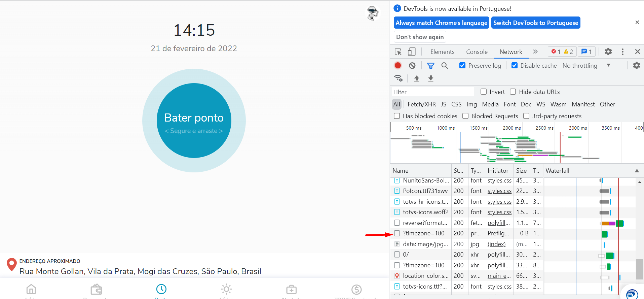Viewport: 644px width, 299px height.
Task: Open the (index) initiator link
Action: 497,244
